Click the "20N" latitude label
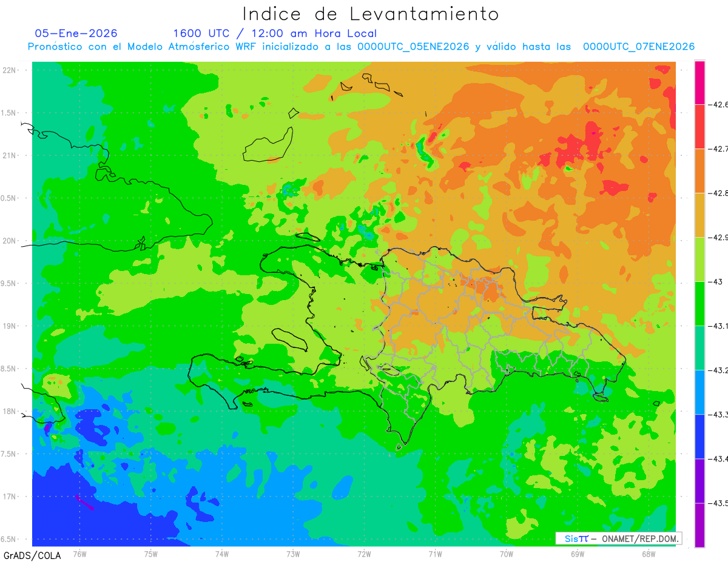The width and height of the screenshot is (728, 562). [10, 241]
